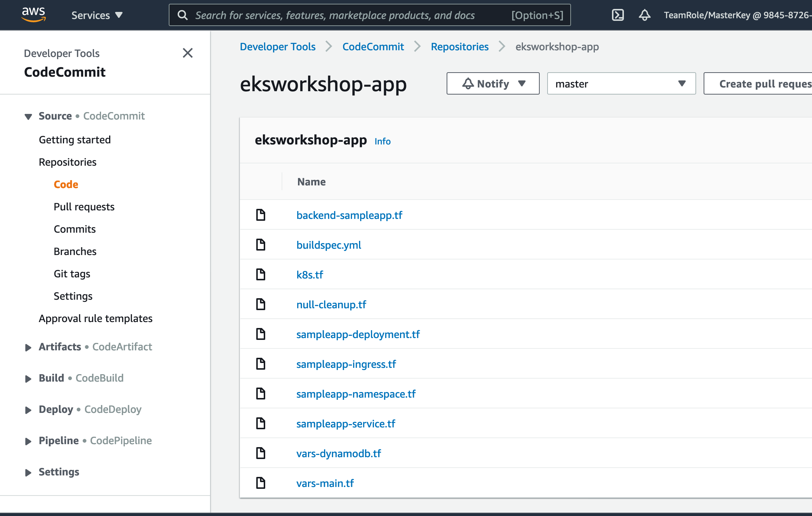Open repository Settings under Source
The height and width of the screenshot is (516, 812).
pyautogui.click(x=73, y=296)
